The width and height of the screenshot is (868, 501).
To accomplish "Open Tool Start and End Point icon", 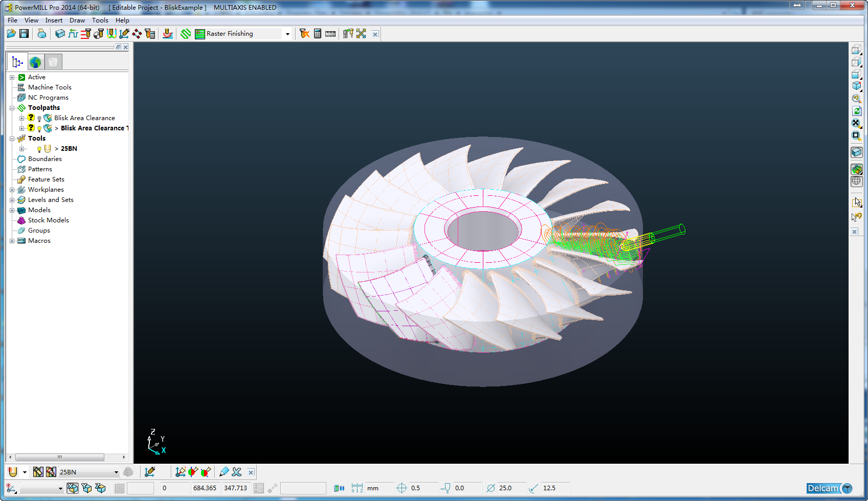I will [x=99, y=34].
